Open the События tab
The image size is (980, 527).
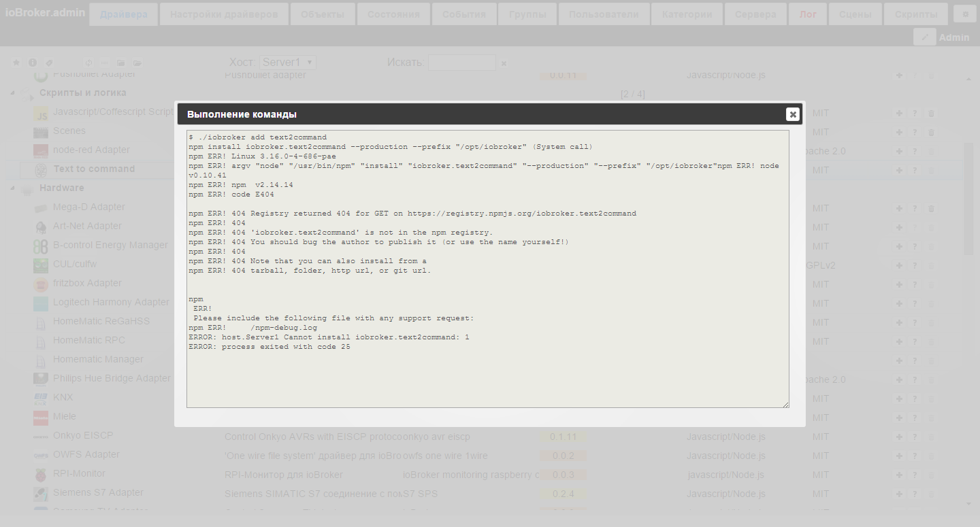[x=463, y=14]
